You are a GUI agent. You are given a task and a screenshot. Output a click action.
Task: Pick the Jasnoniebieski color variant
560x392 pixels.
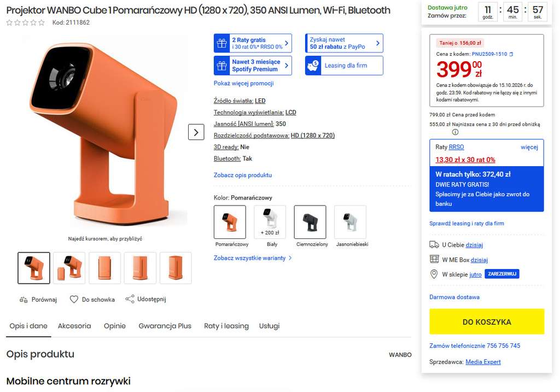tap(350, 222)
